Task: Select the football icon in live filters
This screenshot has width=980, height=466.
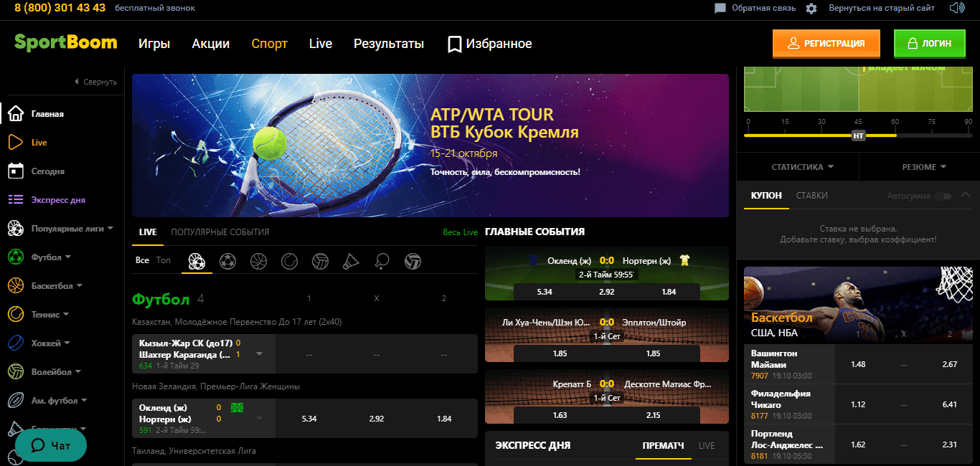Action: coord(227,261)
